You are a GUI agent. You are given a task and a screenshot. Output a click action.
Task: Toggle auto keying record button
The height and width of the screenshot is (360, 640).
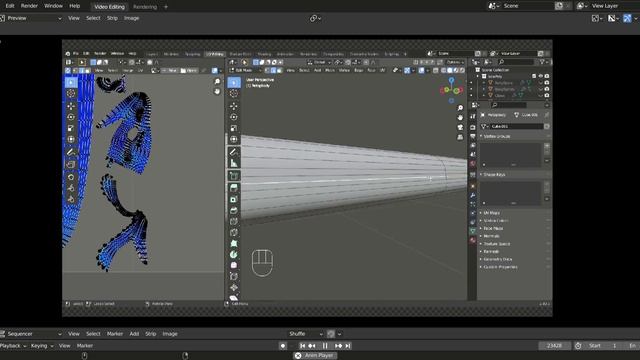point(283,346)
